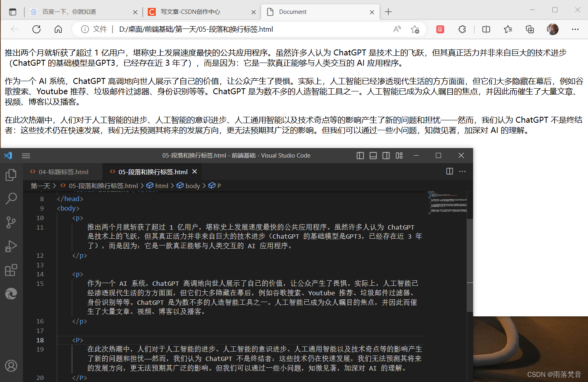
Task: Open Edge Favorites list
Action: (x=508, y=29)
